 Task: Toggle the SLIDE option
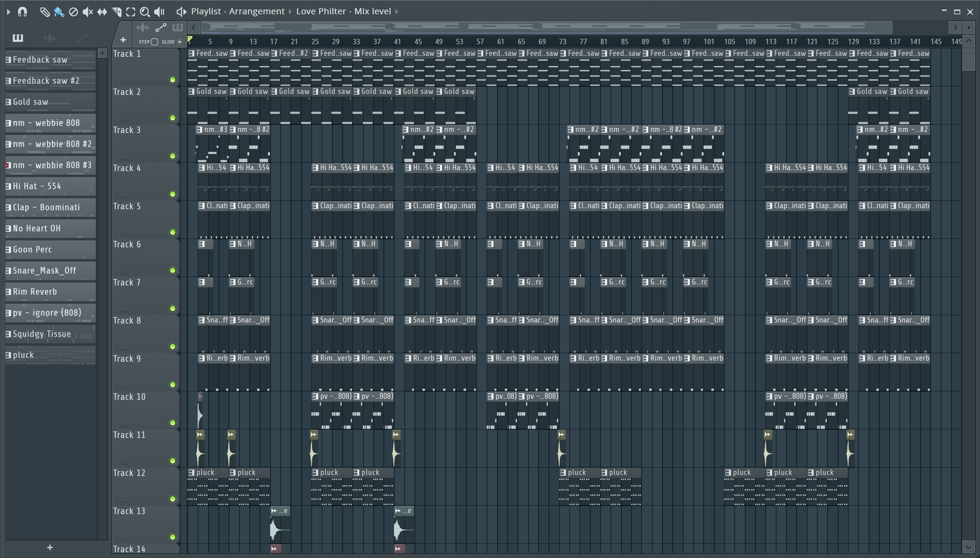click(x=179, y=42)
